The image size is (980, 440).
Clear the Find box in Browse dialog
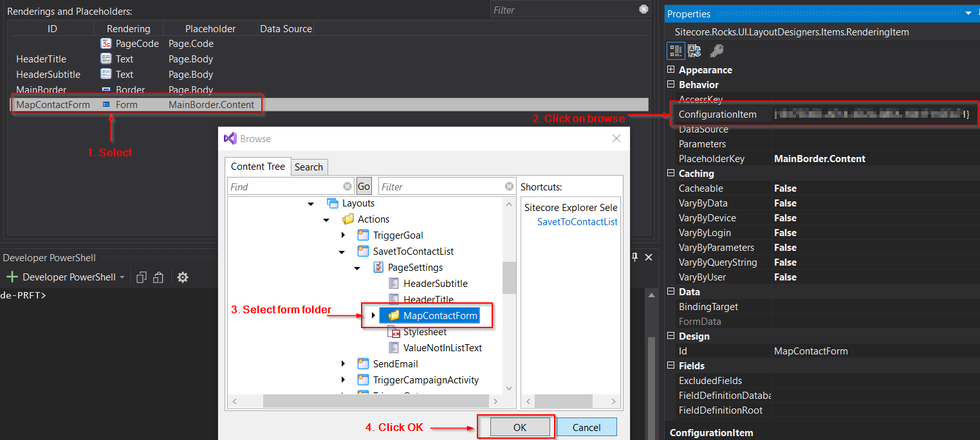[347, 187]
